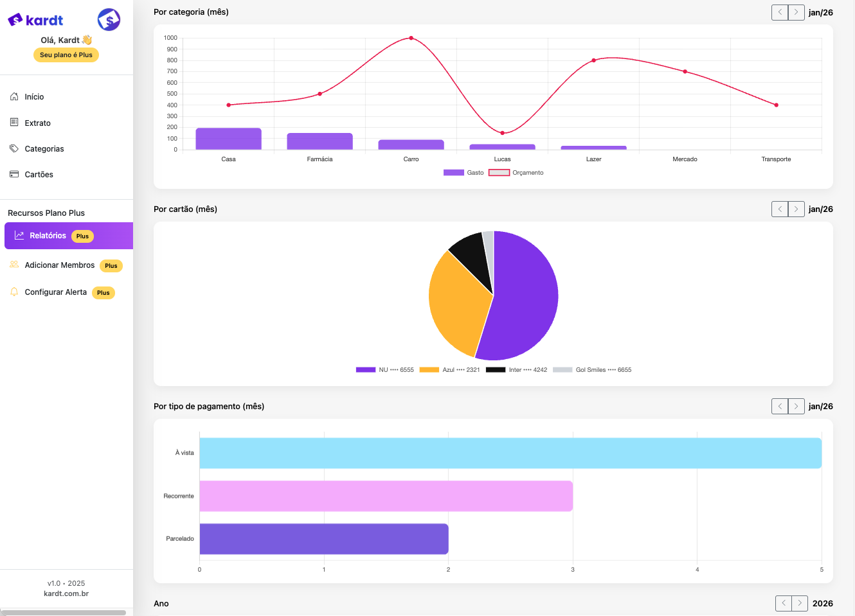
Task: Click the Extrato list icon
Action: [14, 122]
